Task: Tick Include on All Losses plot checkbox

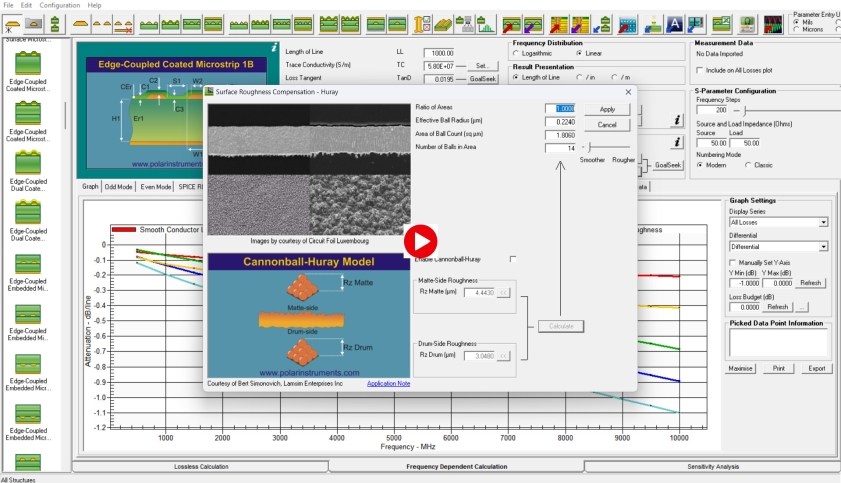Action: (699, 70)
